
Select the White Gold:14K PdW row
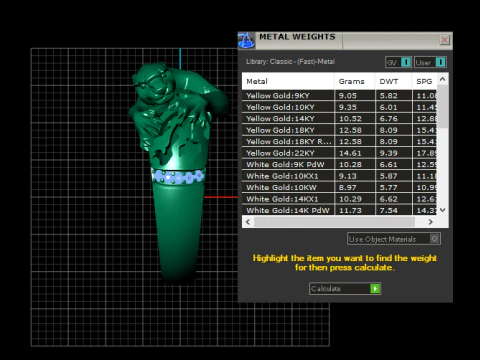[x=339, y=210]
